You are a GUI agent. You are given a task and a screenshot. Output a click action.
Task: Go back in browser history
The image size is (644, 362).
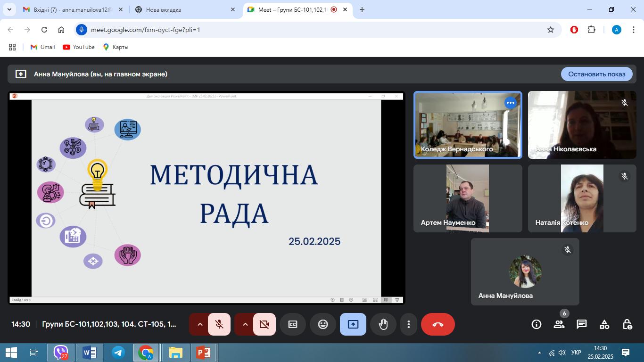(10, 30)
